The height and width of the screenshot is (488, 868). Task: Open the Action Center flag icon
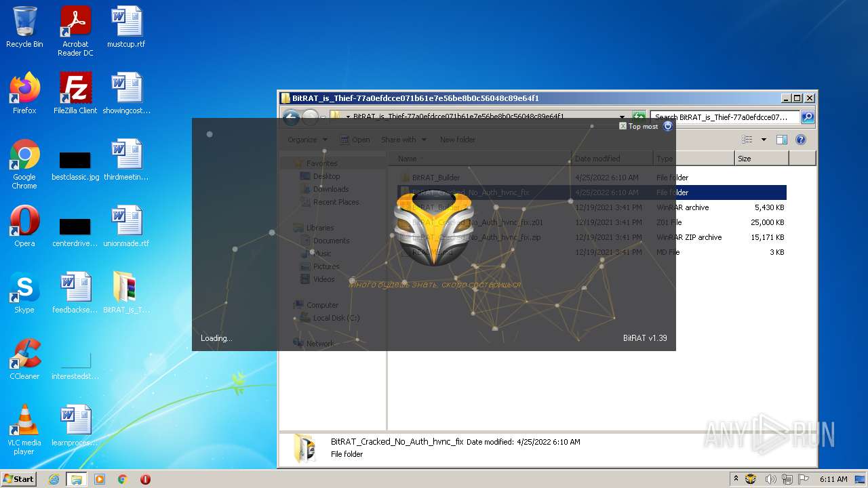(804, 479)
